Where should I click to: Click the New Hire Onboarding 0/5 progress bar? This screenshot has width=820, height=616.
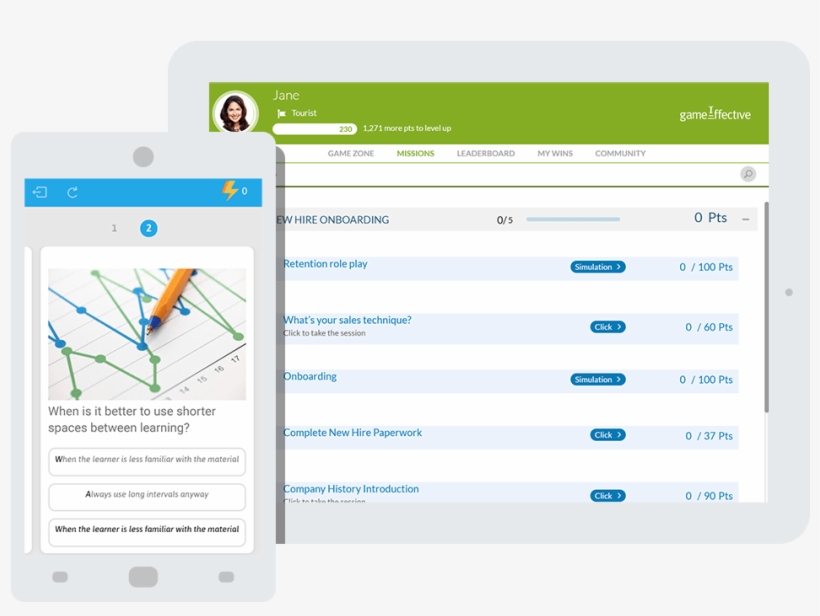coord(573,220)
